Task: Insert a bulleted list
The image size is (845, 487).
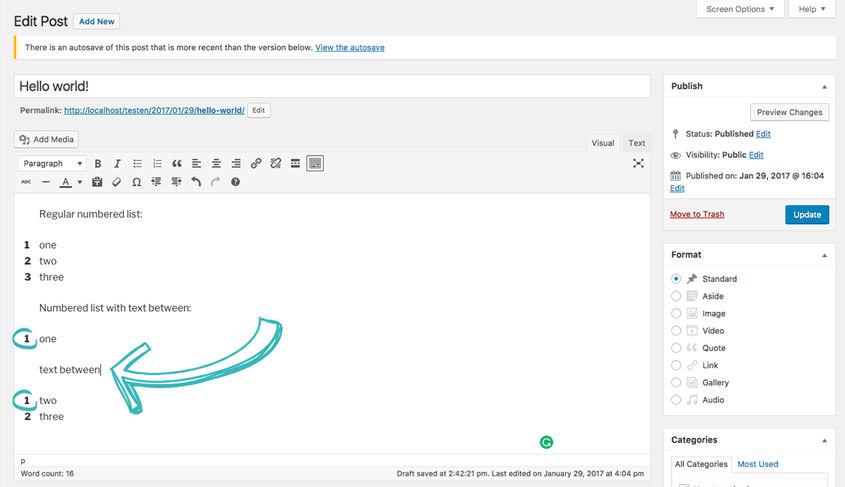Action: click(137, 163)
